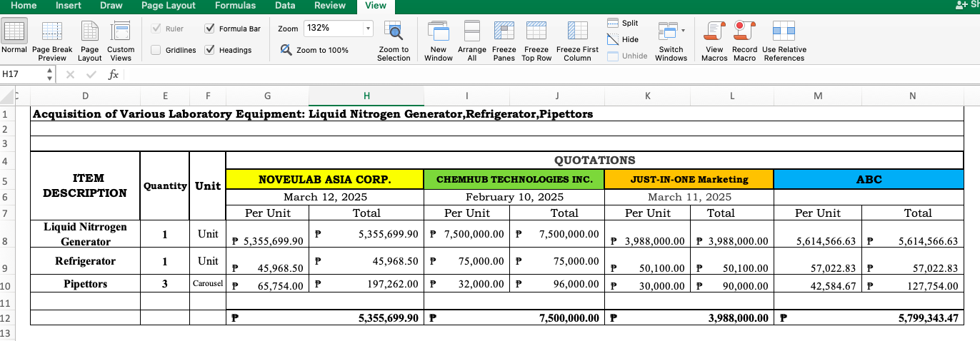This screenshot has height=341, width=980.
Task: Select column D header
Action: pos(85,96)
